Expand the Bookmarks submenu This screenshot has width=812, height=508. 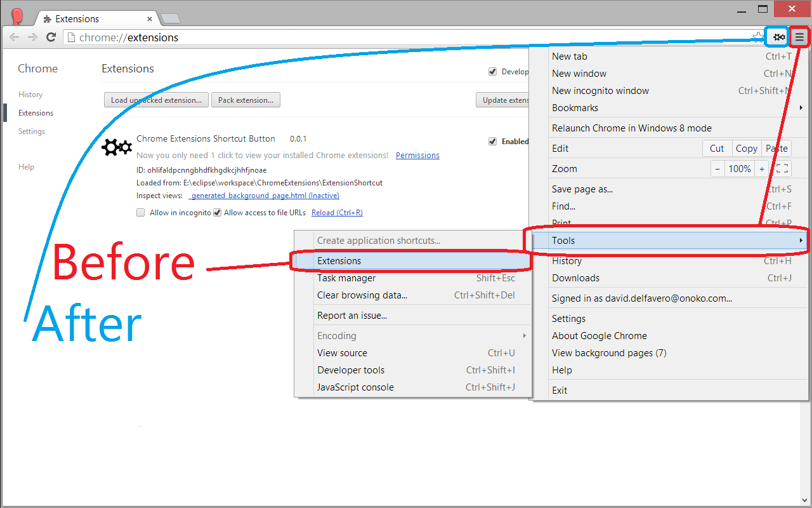pyautogui.click(x=669, y=108)
